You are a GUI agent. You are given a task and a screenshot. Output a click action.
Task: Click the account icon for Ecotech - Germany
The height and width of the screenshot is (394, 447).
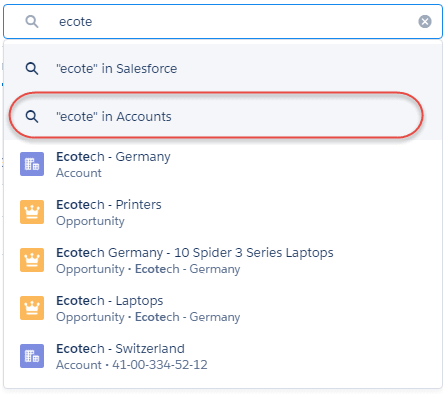32,164
